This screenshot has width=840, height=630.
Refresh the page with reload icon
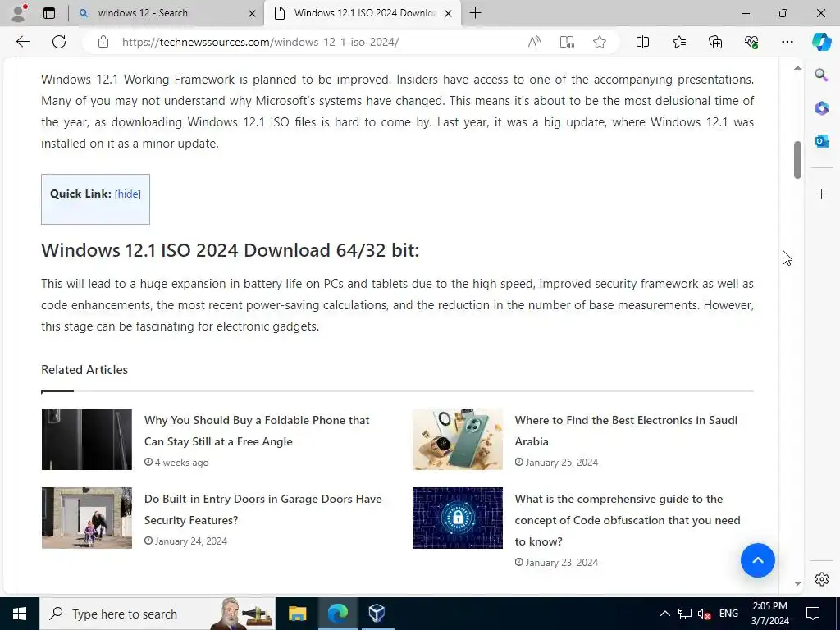[x=59, y=42]
